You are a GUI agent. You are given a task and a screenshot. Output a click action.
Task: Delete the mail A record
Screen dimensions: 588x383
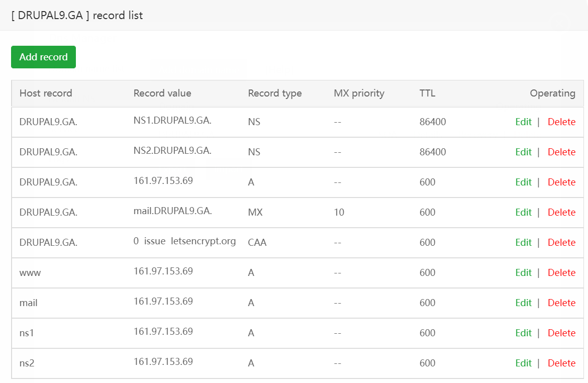(x=561, y=303)
